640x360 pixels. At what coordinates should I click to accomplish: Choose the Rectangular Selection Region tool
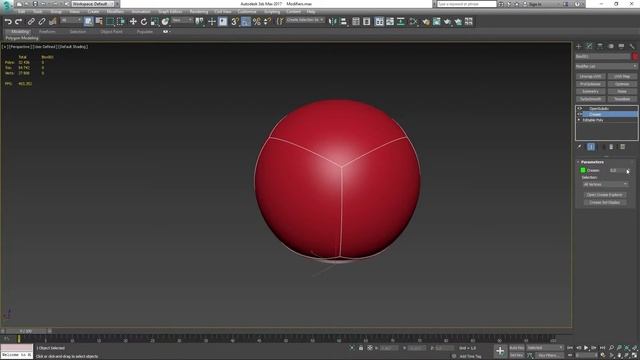click(x=110, y=22)
